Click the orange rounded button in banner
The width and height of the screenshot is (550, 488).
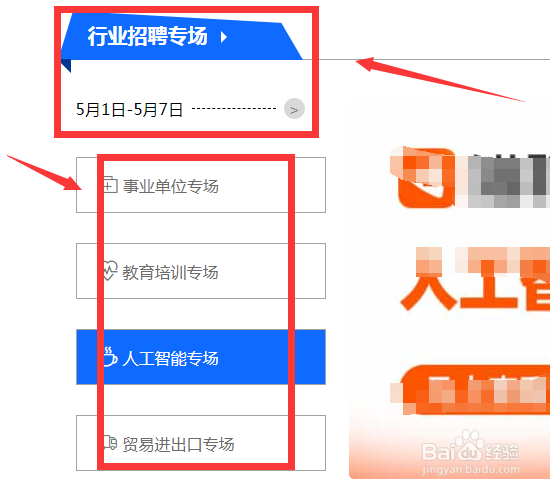tap(475, 389)
